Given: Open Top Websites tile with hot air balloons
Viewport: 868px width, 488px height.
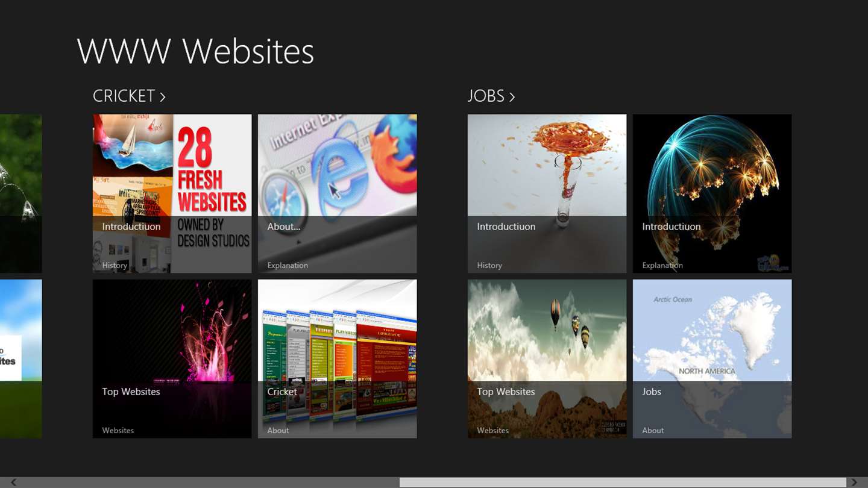Looking at the screenshot, I should tap(547, 358).
